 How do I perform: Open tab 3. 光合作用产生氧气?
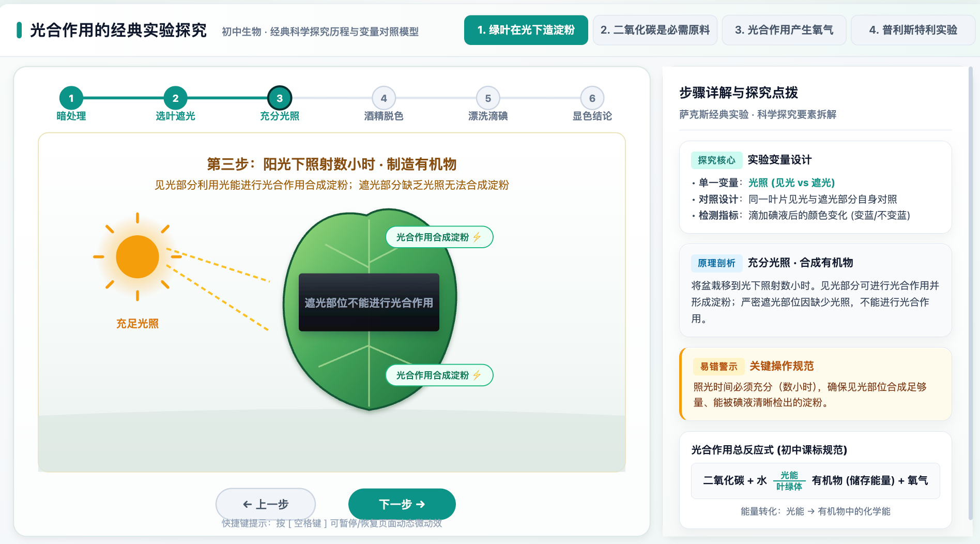pos(784,30)
